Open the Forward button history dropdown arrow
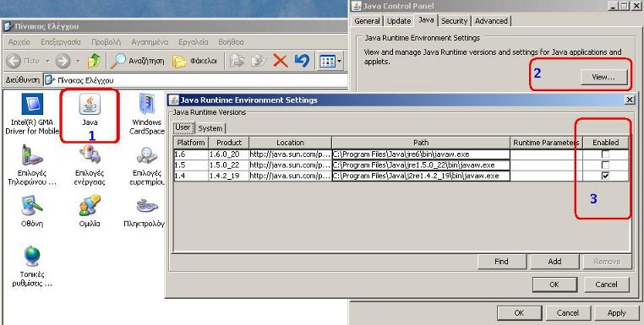The image size is (644, 325). coord(78,62)
